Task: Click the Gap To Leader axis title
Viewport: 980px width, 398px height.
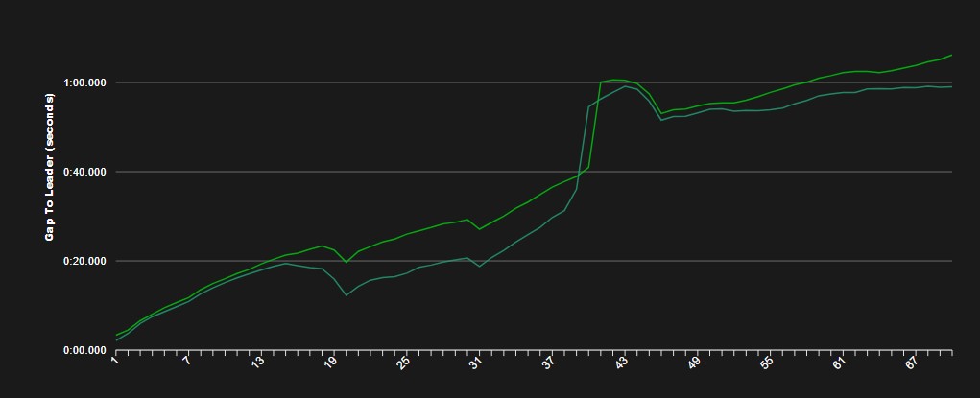Action: (49, 168)
